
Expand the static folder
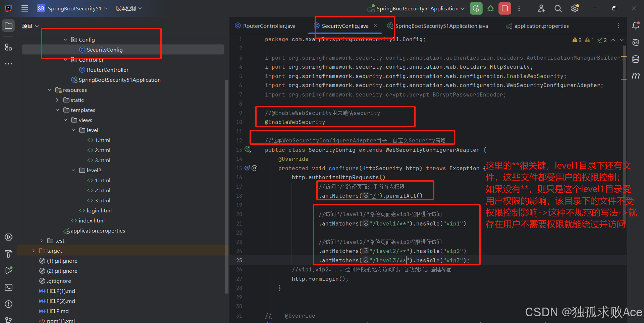point(57,100)
